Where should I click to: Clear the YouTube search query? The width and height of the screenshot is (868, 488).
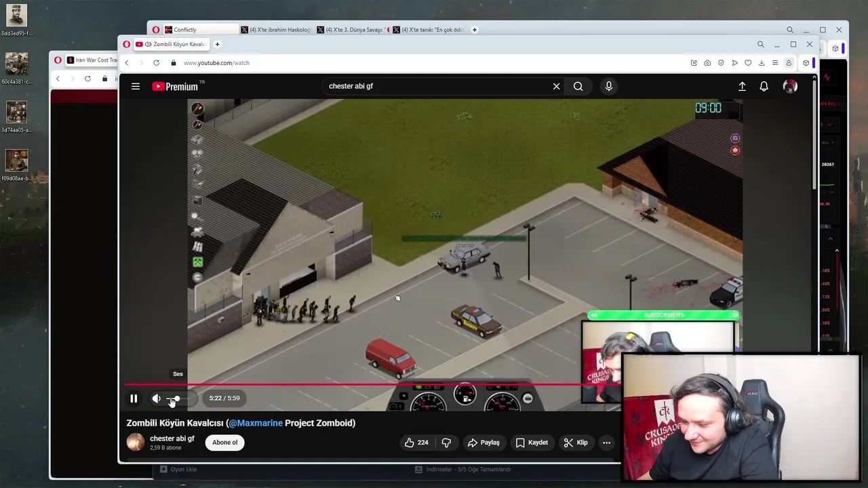(x=556, y=86)
